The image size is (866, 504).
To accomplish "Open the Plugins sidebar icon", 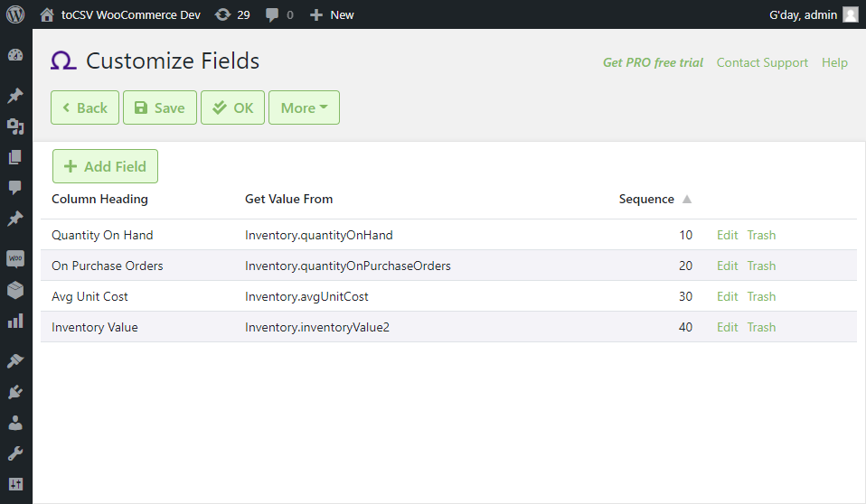I will [15, 392].
